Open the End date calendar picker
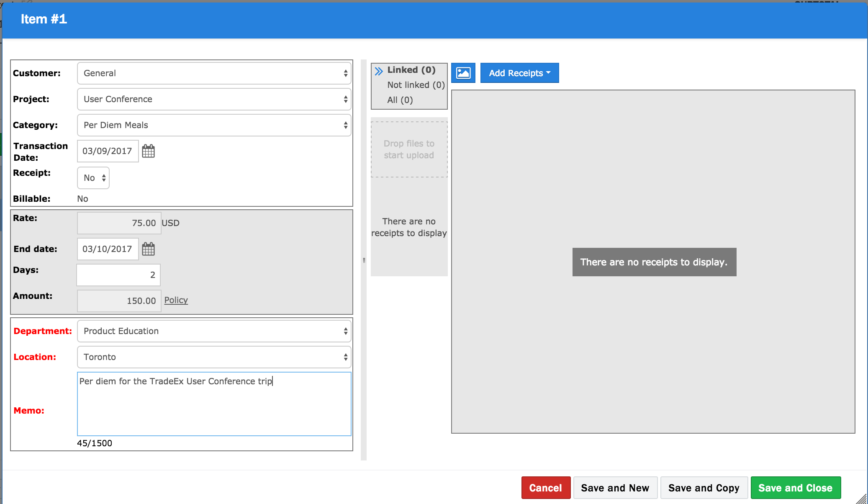 (x=148, y=249)
